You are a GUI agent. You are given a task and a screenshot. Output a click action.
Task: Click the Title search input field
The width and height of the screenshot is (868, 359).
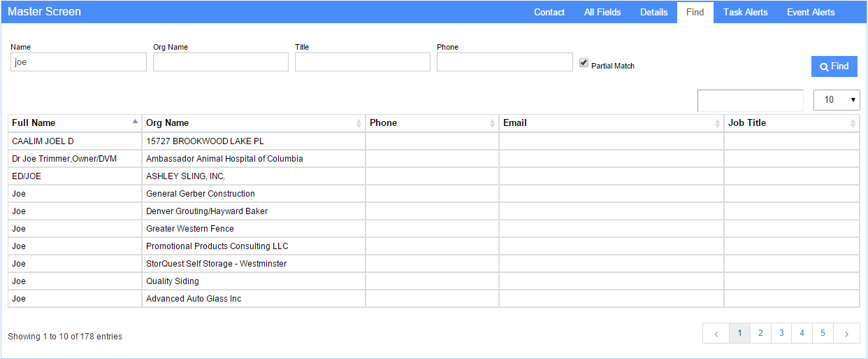click(363, 62)
